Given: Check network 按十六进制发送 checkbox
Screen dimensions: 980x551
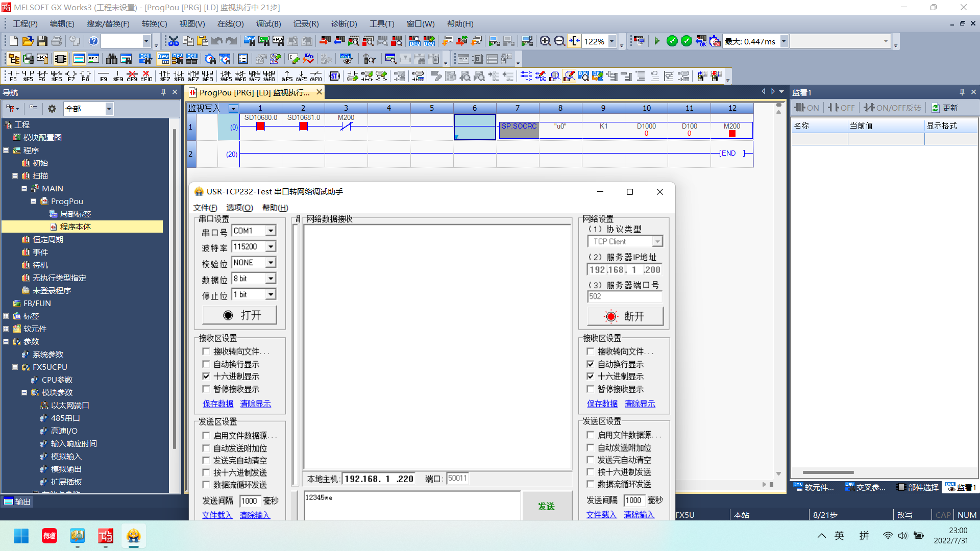Looking at the screenshot, I should [x=591, y=472].
